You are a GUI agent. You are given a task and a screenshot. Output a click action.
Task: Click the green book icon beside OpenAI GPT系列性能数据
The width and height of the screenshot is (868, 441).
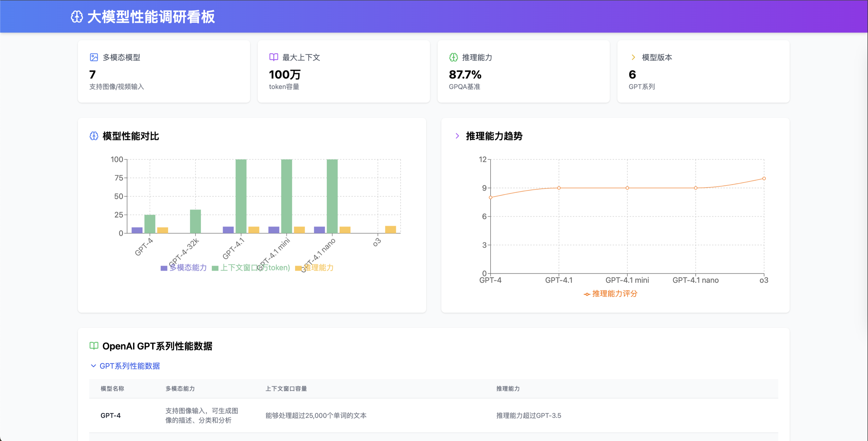coord(94,346)
